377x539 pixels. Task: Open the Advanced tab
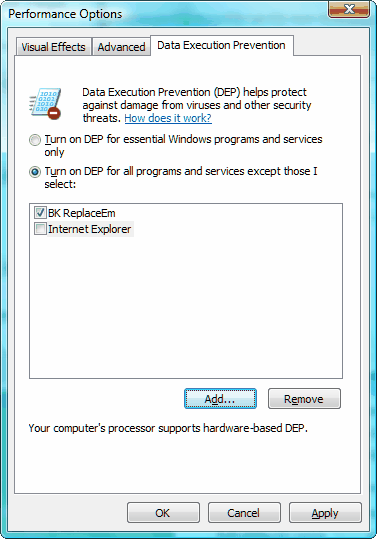[121, 47]
